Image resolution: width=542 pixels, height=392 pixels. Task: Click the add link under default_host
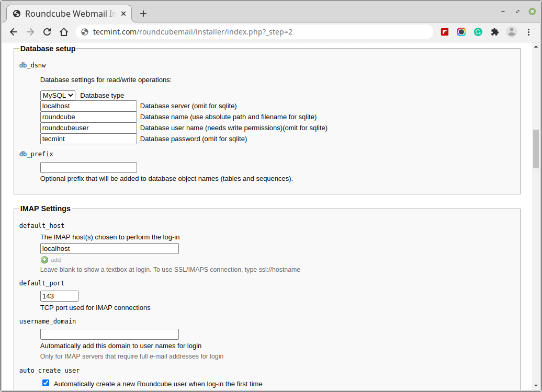55,260
